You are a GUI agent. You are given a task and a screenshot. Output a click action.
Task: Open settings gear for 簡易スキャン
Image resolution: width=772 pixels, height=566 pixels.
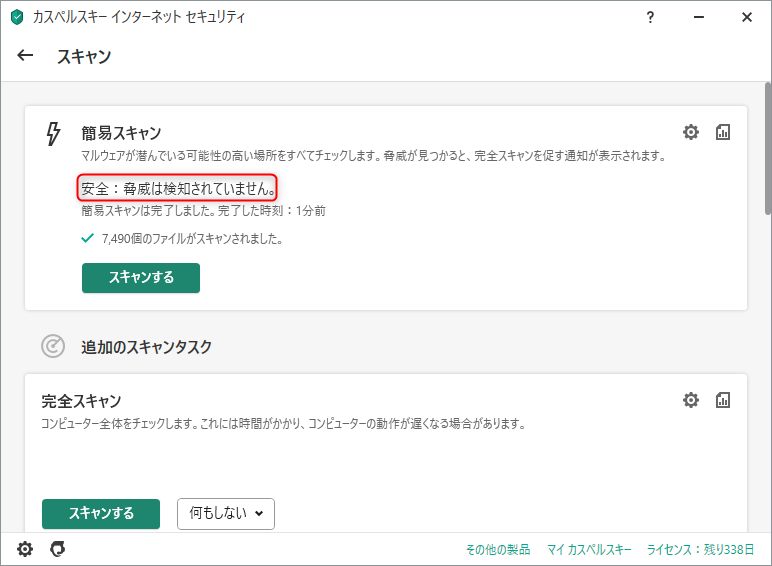pyautogui.click(x=691, y=132)
